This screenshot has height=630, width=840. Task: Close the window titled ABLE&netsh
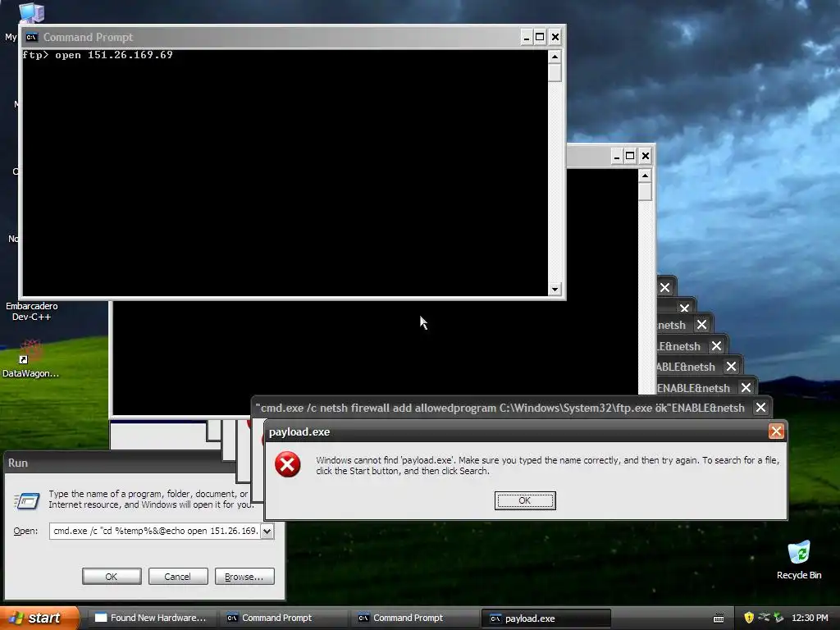[731, 367]
